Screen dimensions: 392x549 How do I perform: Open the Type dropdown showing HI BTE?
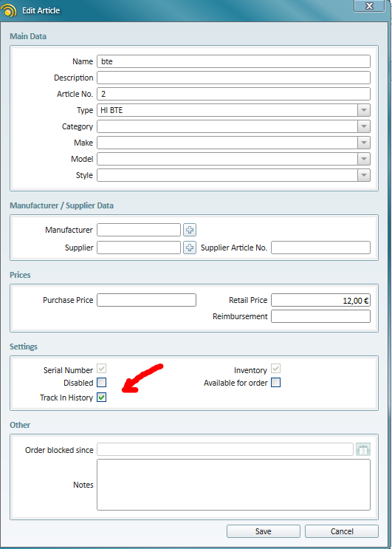click(x=364, y=110)
